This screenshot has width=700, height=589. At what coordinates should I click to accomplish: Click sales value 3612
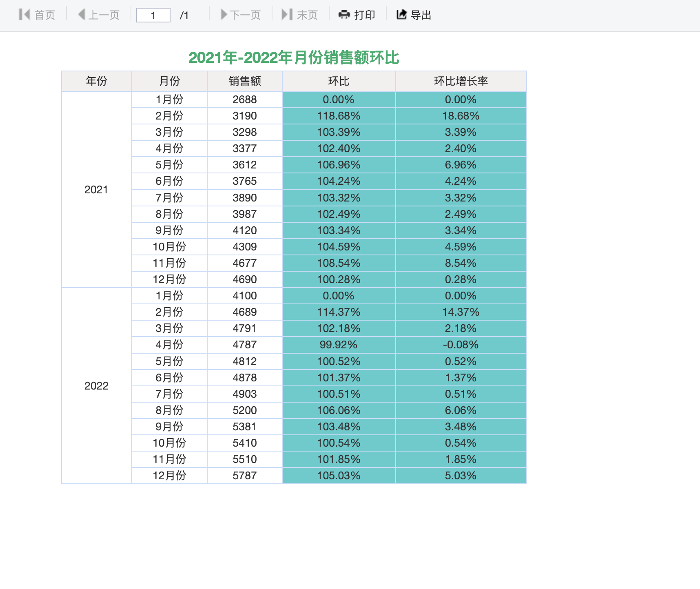point(245,165)
